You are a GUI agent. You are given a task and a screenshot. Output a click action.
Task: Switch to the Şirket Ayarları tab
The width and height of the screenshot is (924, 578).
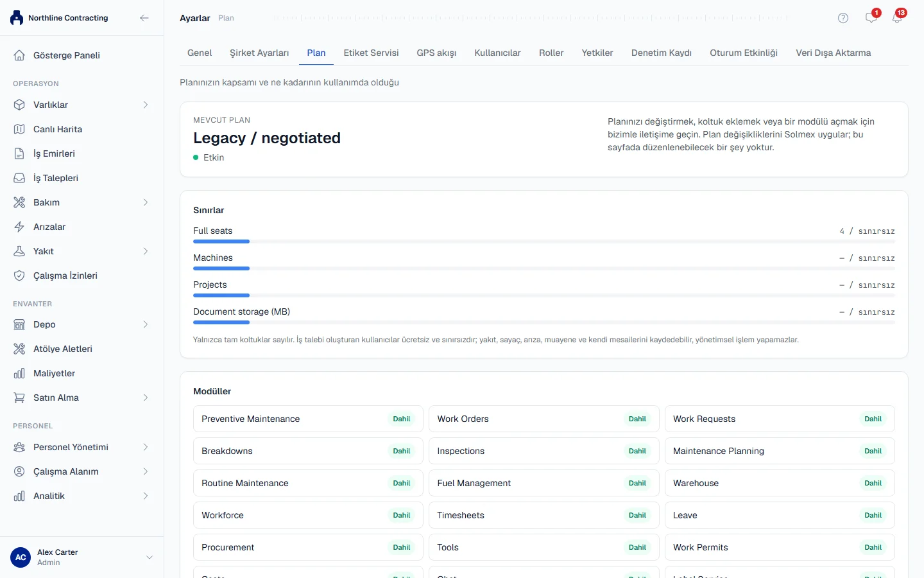(x=259, y=53)
